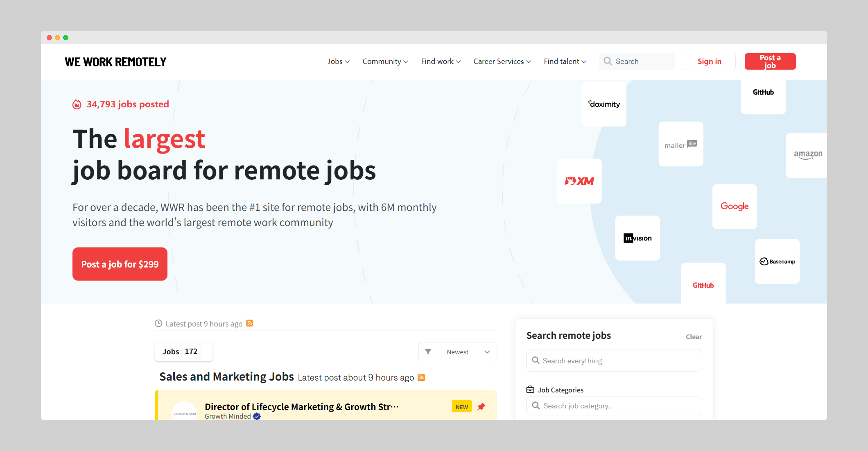Open the Find talent dropdown
The height and width of the screenshot is (451, 868).
point(565,61)
